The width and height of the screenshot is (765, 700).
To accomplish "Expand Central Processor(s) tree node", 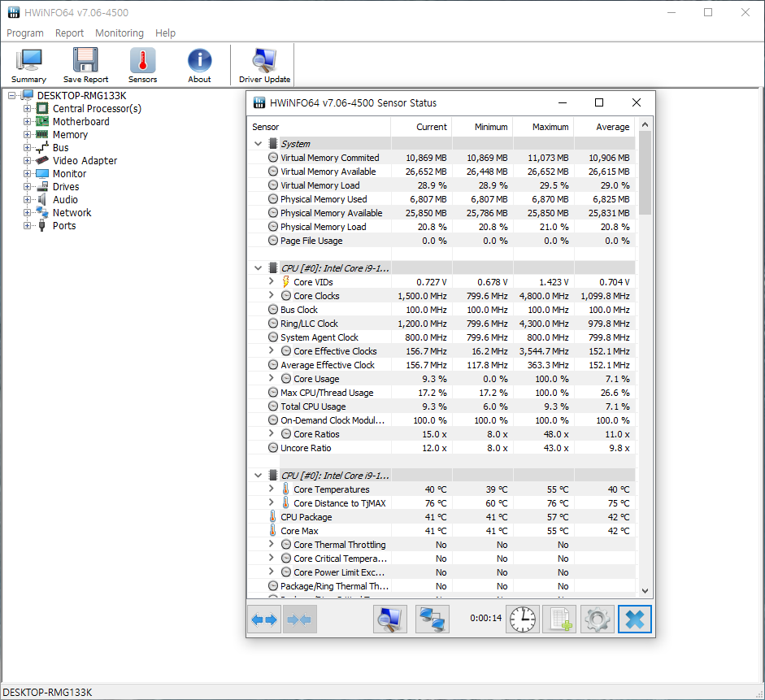I will click(28, 109).
